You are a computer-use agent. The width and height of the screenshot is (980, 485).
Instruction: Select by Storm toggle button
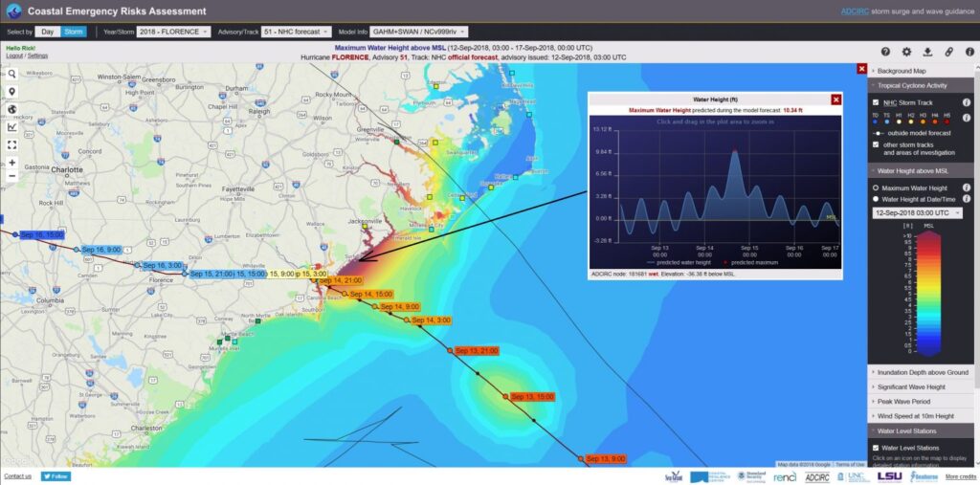[74, 32]
